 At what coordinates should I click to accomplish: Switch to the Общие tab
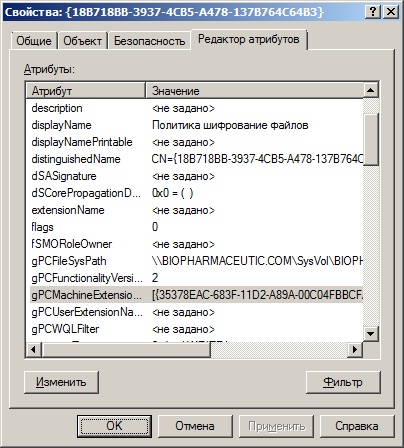coord(34,41)
